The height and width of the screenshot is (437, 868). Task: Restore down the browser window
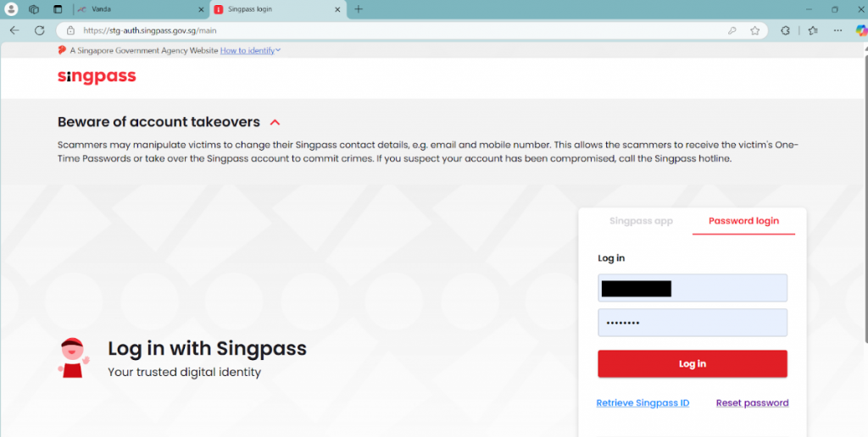[835, 9]
